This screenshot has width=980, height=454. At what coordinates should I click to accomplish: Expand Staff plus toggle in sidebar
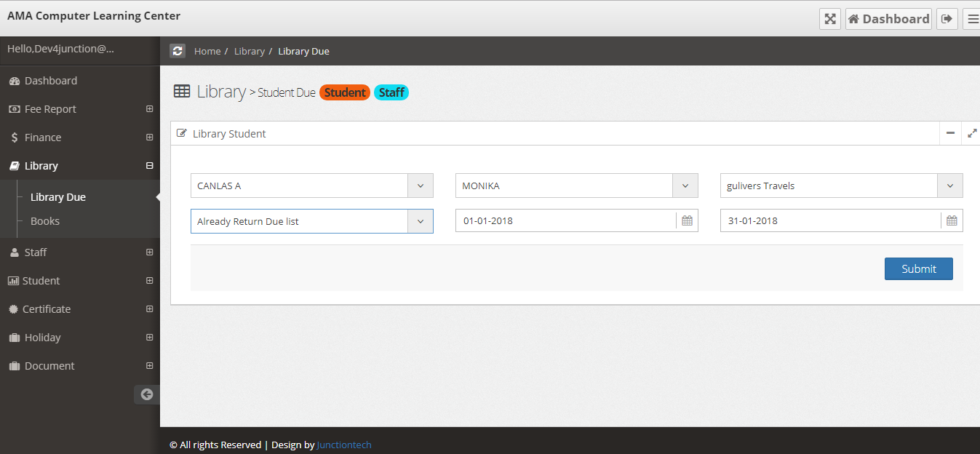coord(149,252)
